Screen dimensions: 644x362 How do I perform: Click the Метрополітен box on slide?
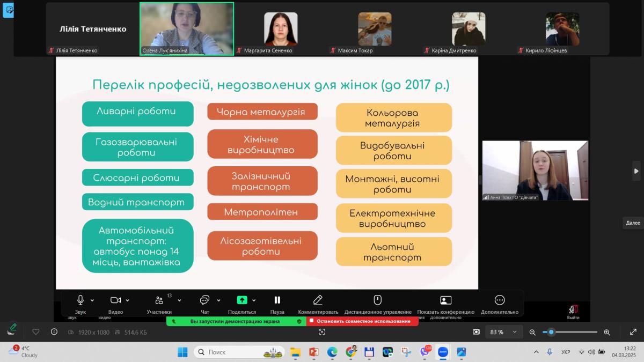point(262,212)
